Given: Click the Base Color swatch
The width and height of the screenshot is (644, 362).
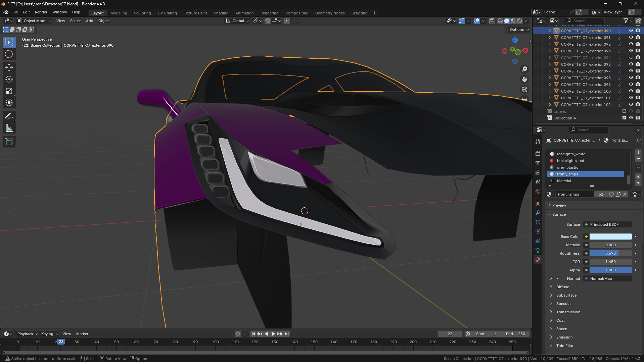Looking at the screenshot, I should [610, 237].
